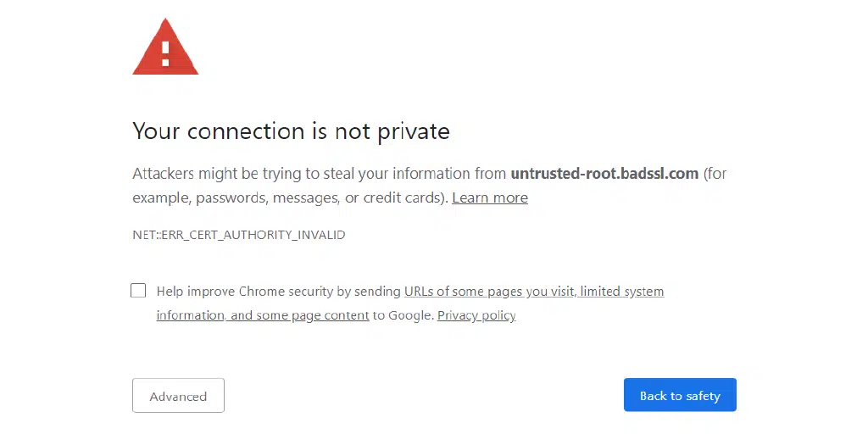Open the Learn more link

489,198
